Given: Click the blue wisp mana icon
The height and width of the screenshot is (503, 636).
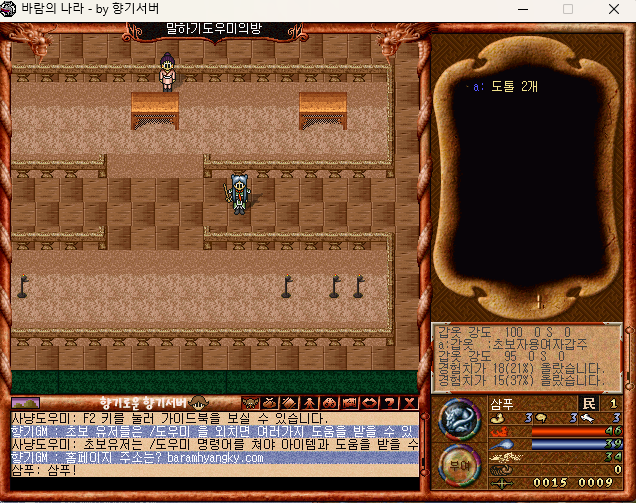Looking at the screenshot, I should pos(501,444).
